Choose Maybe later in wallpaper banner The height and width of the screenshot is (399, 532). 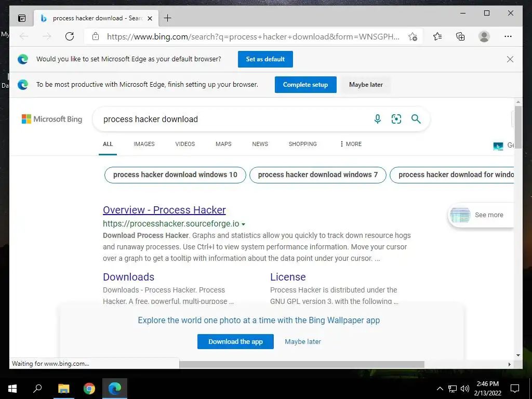303,342
